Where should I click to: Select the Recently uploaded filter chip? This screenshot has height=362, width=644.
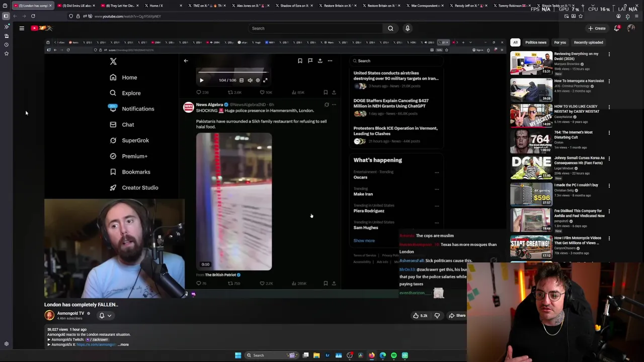(x=588, y=42)
